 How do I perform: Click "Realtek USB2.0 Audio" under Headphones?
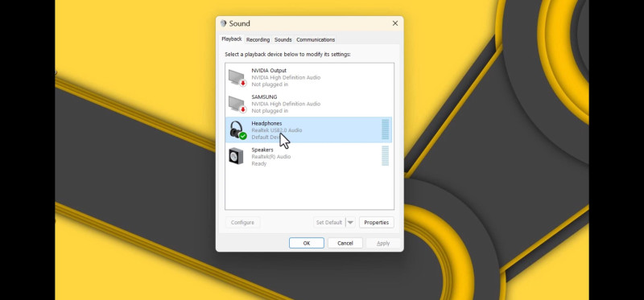[x=276, y=130]
